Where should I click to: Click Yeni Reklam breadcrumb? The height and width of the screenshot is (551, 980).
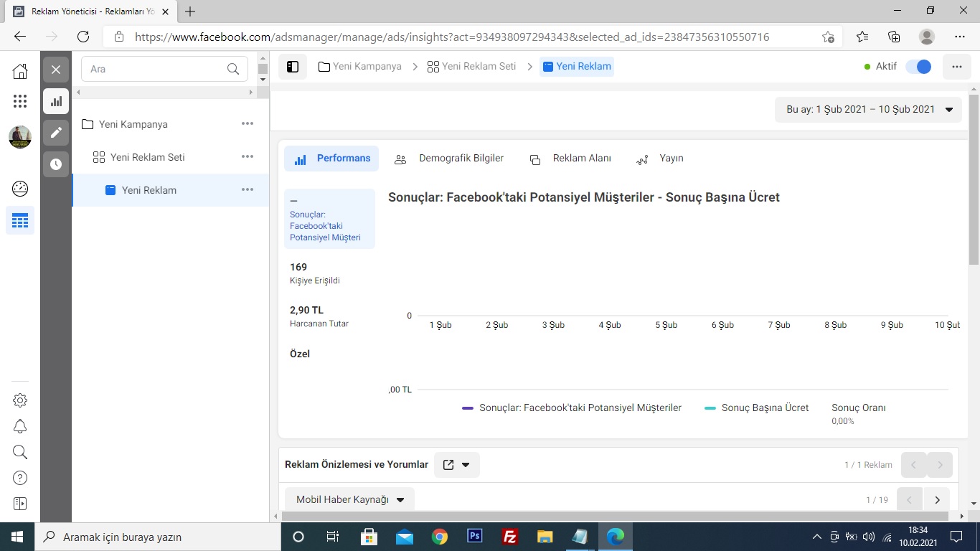click(577, 66)
